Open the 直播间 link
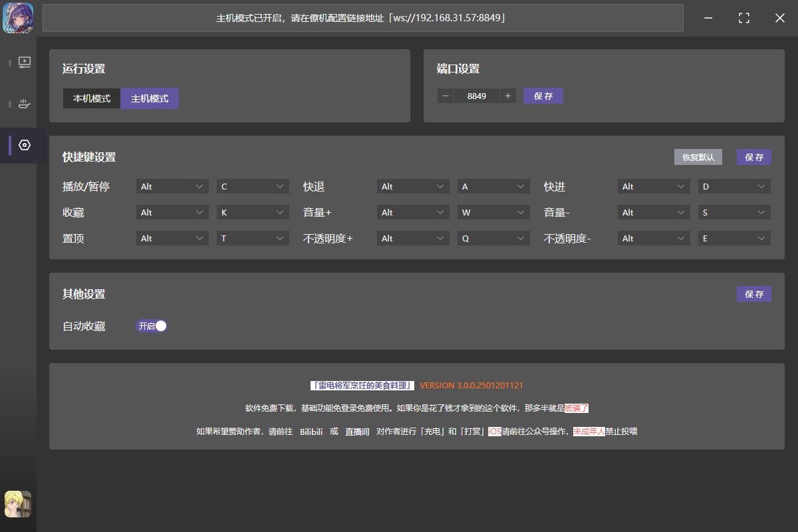This screenshot has height=532, width=798. 357,432
